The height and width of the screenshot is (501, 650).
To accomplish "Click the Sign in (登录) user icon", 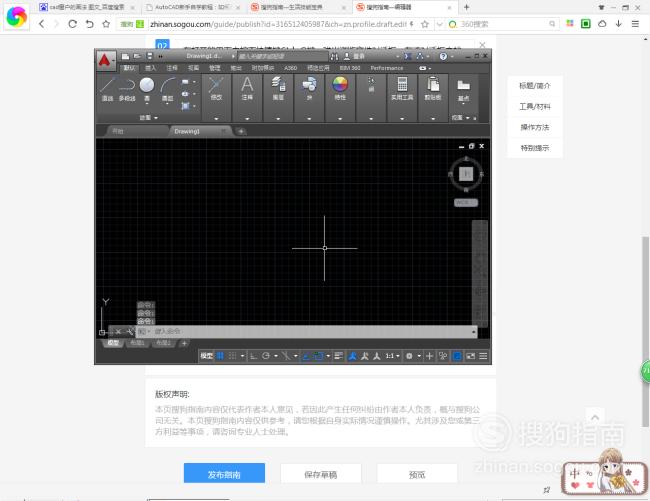I will click(x=347, y=56).
